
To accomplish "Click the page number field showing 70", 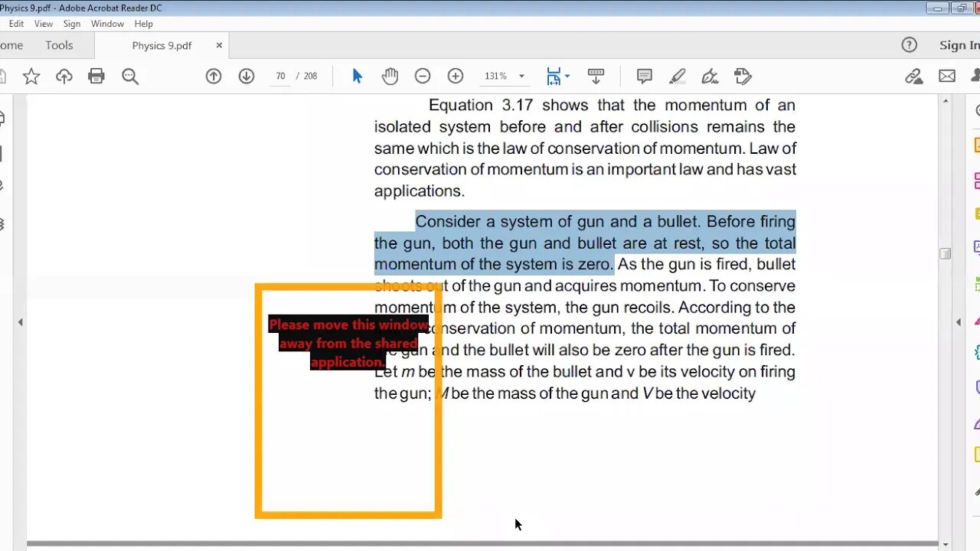I will tap(280, 76).
